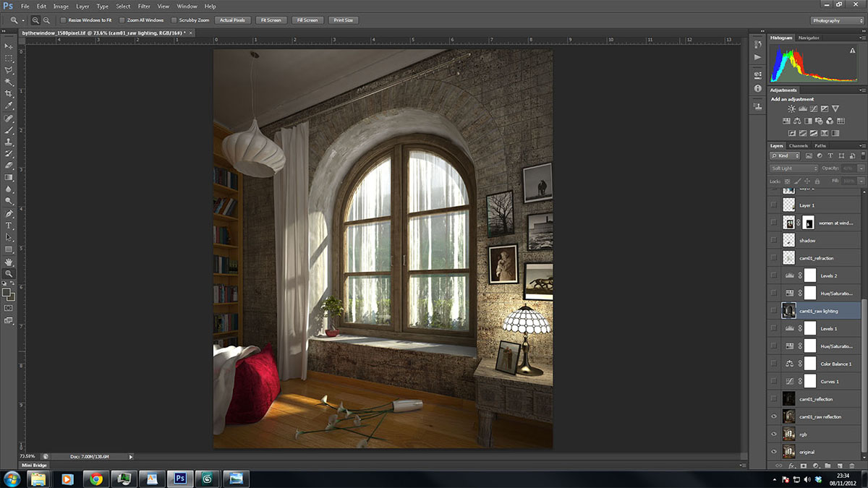Create a new group via folder icon
The image size is (868, 488).
click(827, 466)
